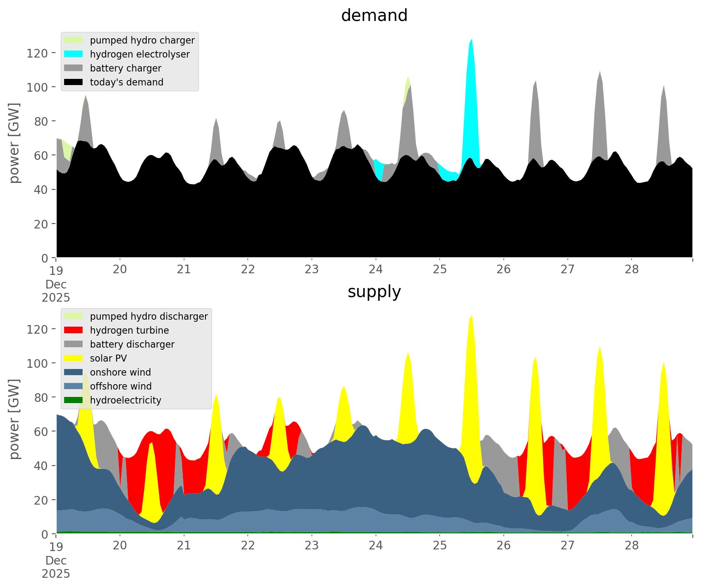Click the yellow solar PV legend swatch
Viewport: 701px width, 588px height.
tap(74, 358)
